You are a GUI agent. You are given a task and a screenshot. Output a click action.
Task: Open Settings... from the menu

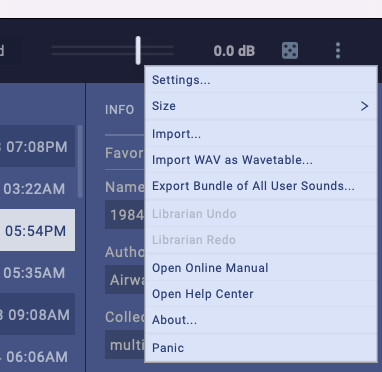click(261, 80)
